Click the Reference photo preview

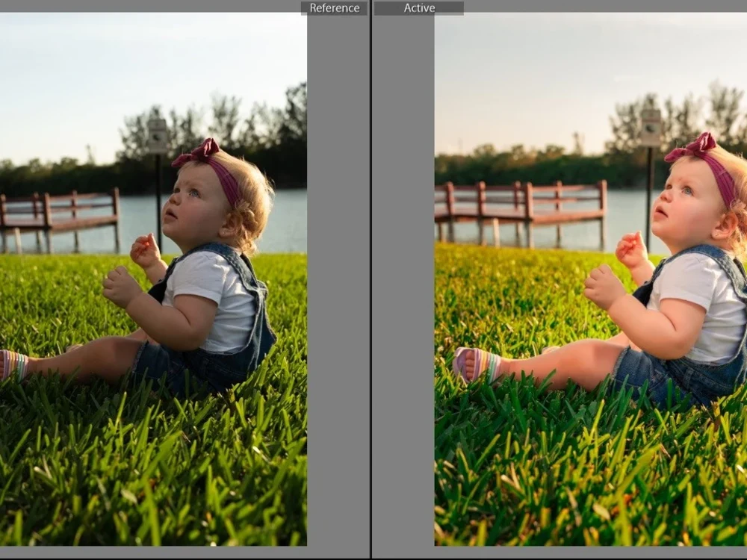point(149,299)
